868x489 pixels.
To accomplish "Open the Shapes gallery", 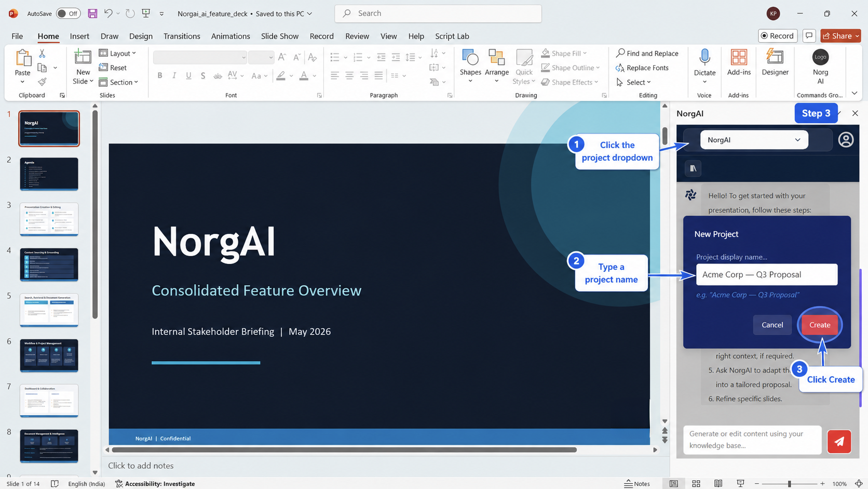I will point(470,66).
